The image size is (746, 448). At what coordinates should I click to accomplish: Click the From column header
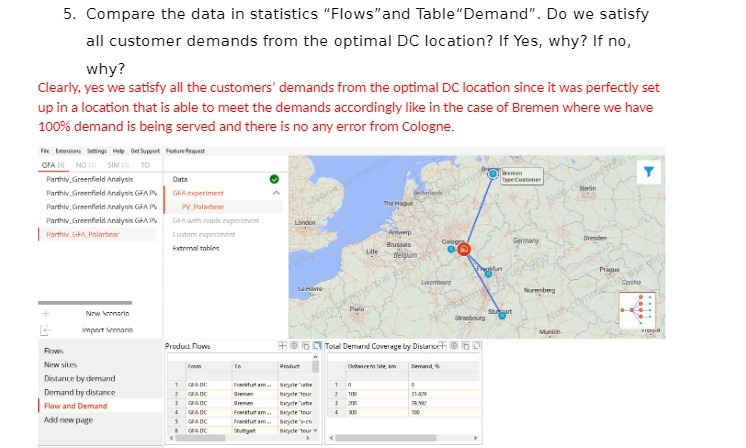tap(208, 366)
